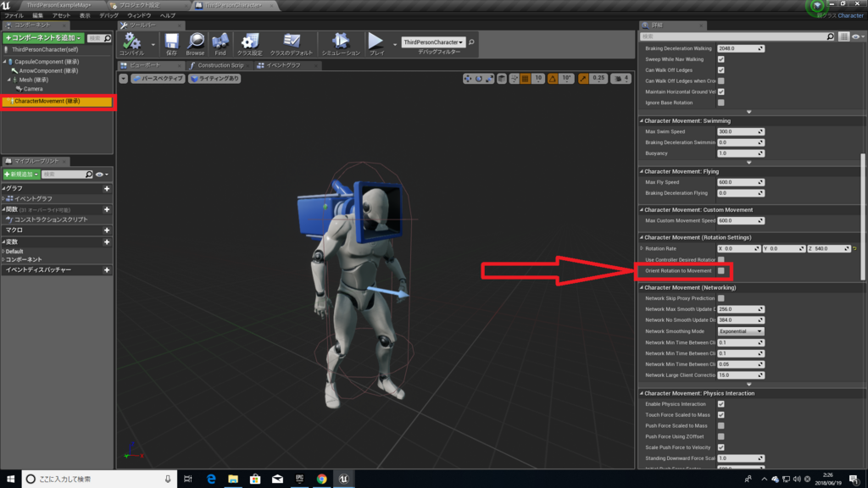Add new variable with plus icon
This screenshot has width=868, height=488.
click(107, 242)
